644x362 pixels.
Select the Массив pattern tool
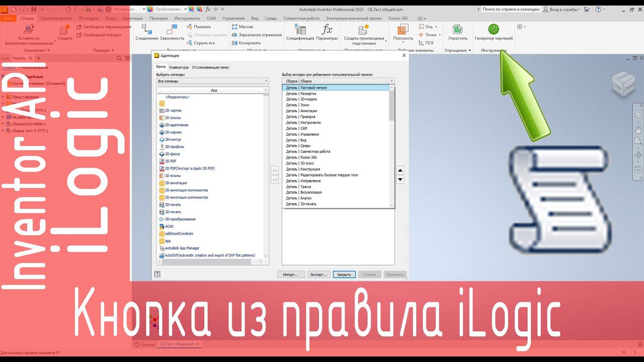tap(242, 27)
